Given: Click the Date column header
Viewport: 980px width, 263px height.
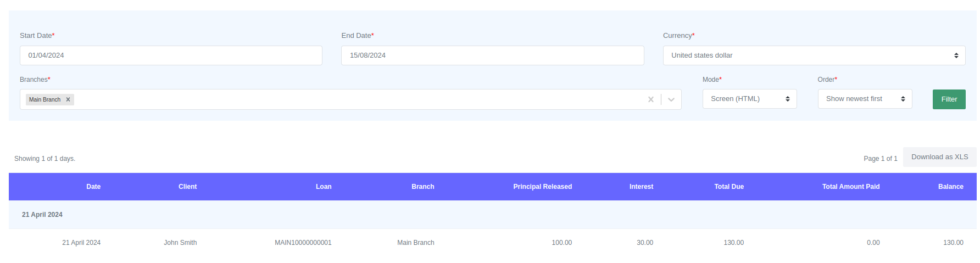Looking at the screenshot, I should point(93,187).
